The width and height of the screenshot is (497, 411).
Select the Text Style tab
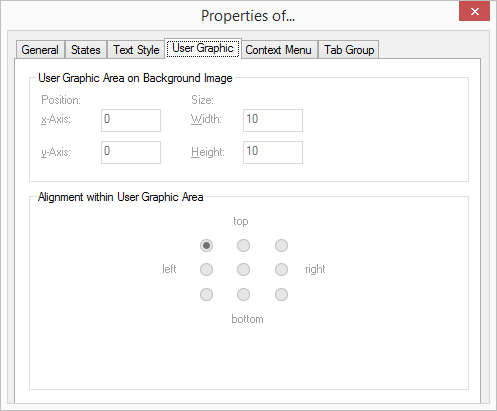[x=136, y=50]
